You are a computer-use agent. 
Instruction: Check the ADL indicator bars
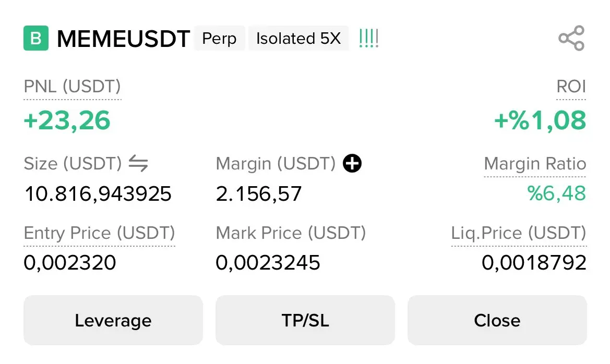pos(369,39)
